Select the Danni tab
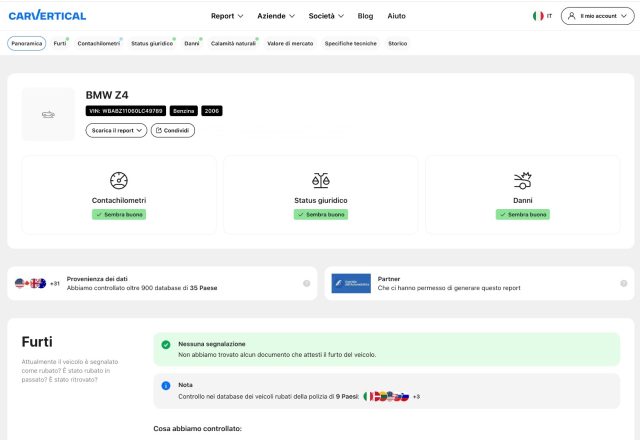 191,43
